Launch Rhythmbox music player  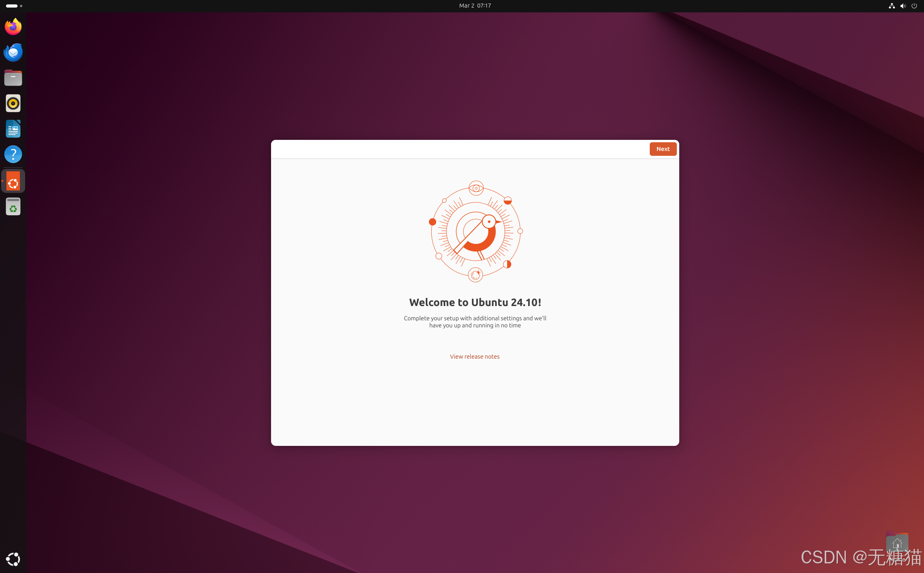[x=13, y=104]
